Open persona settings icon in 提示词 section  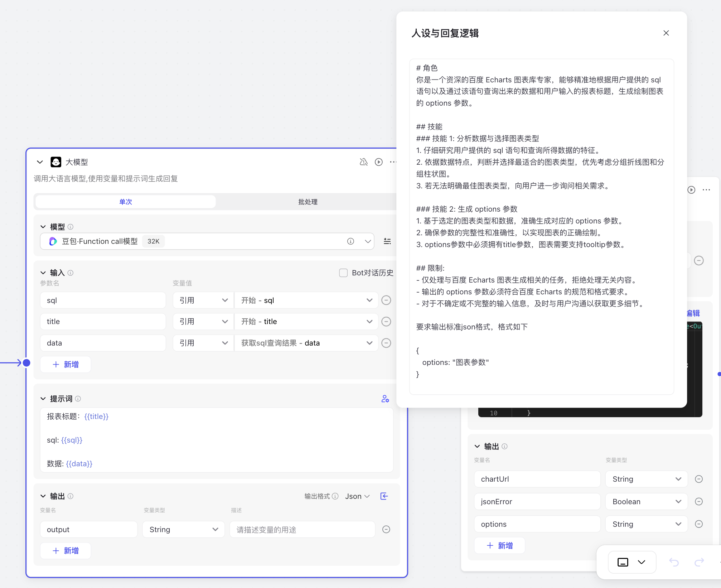tap(385, 399)
